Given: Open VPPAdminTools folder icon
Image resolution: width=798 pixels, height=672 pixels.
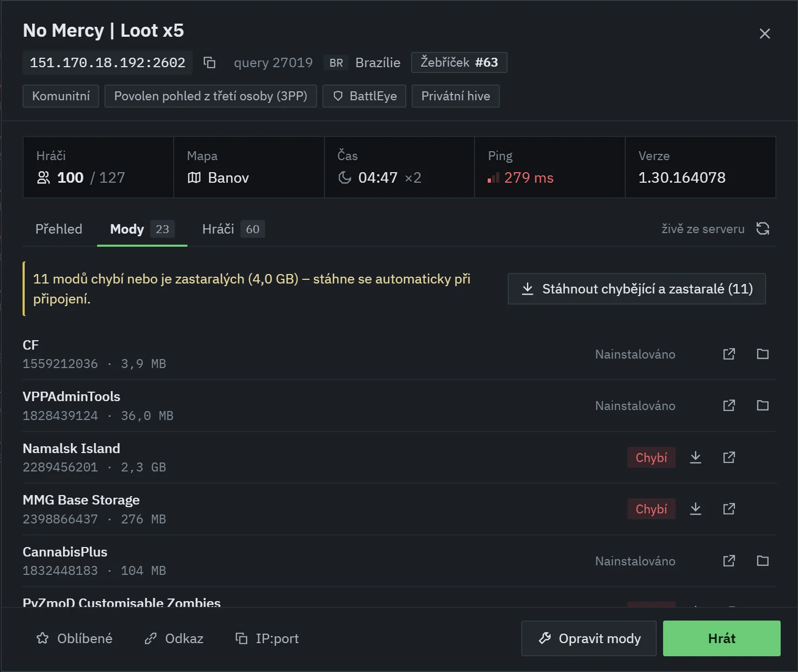Looking at the screenshot, I should 763,405.
